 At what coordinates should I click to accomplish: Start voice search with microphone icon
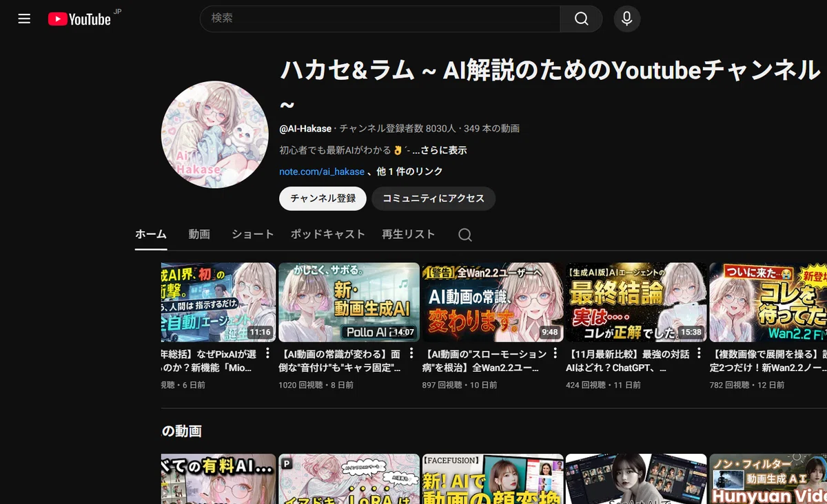[626, 19]
